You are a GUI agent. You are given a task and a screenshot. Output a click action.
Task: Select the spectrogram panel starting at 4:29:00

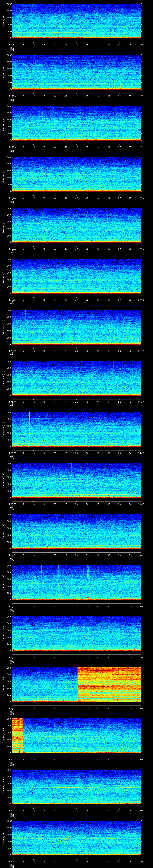(76, 787)
